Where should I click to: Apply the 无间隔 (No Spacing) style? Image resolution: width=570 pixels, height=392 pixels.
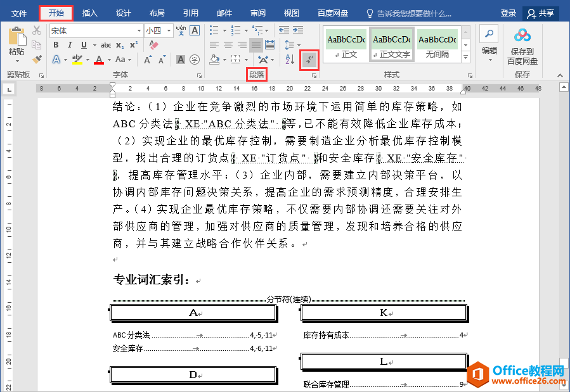pyautogui.click(x=437, y=45)
